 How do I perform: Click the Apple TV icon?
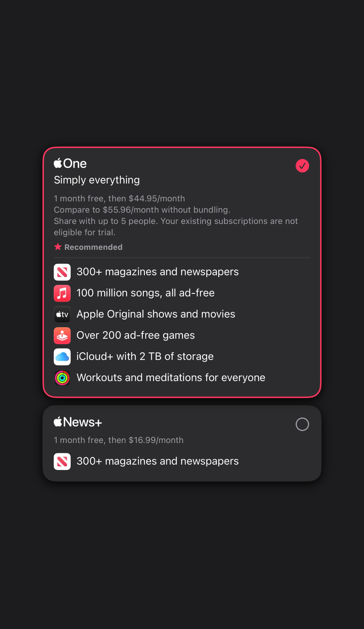pos(62,314)
